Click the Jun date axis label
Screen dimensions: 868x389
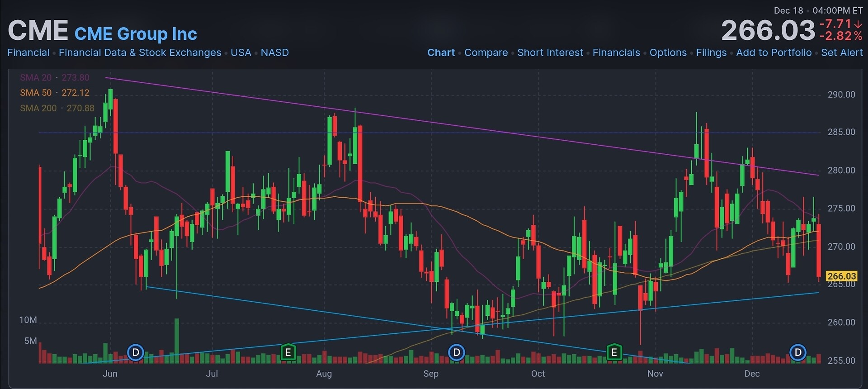(x=110, y=374)
